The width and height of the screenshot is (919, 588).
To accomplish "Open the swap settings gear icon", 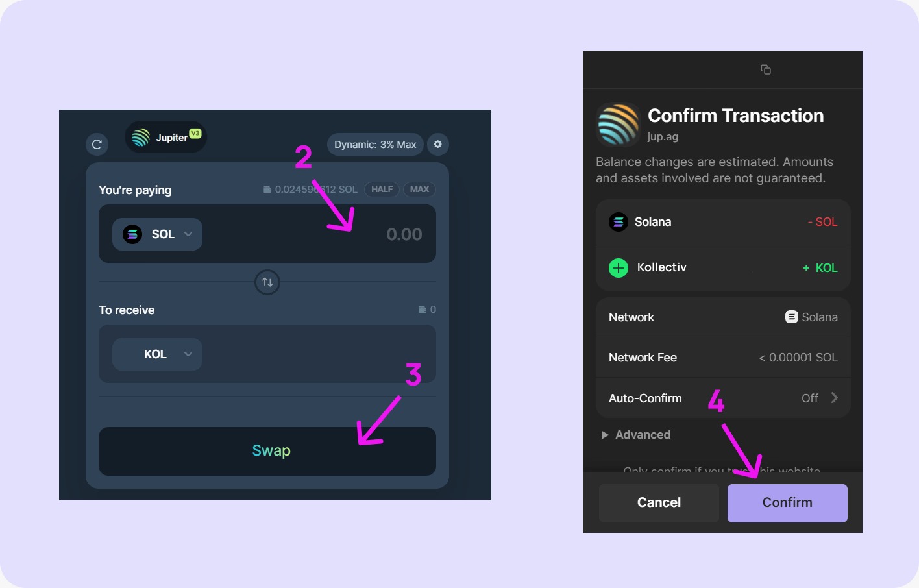I will point(437,144).
